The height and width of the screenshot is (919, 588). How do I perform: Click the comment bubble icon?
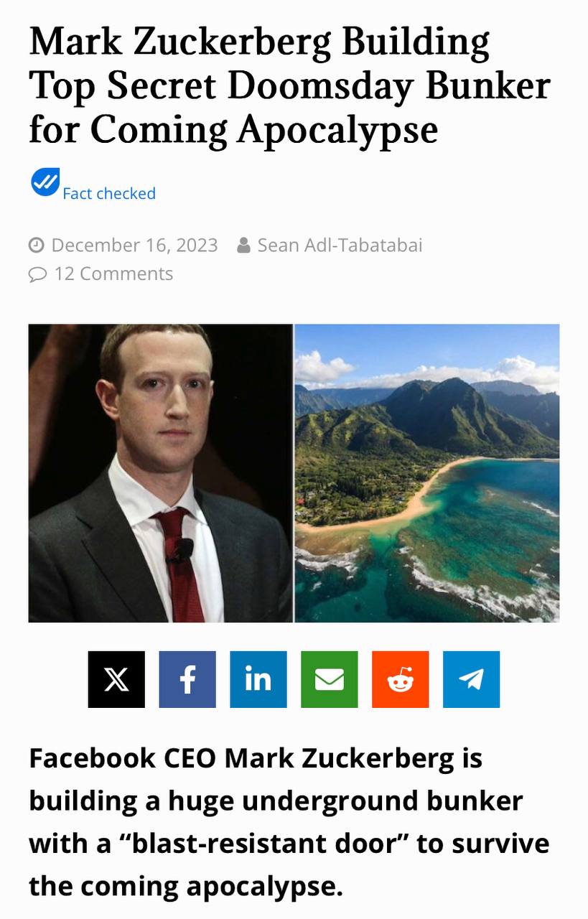(37, 274)
